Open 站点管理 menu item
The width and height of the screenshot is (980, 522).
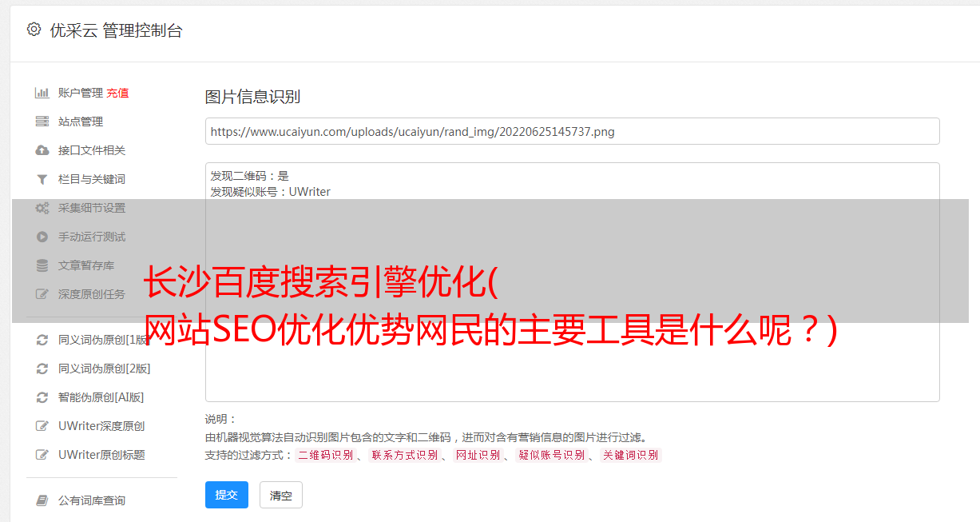click(81, 122)
